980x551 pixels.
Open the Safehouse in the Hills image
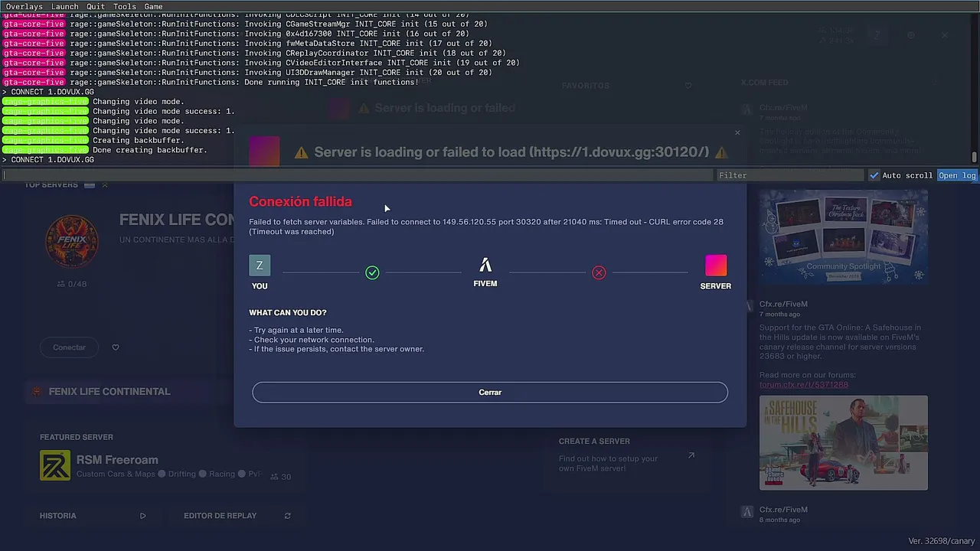coord(843,442)
